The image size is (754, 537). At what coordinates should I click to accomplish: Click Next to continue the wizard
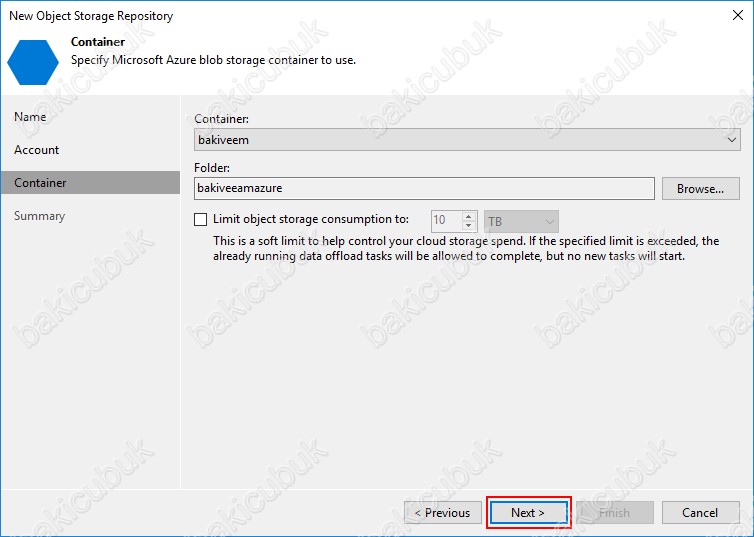(528, 512)
